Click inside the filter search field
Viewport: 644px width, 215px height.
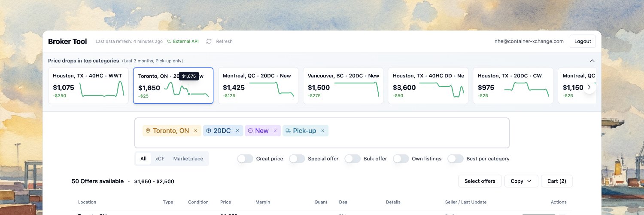[322, 133]
